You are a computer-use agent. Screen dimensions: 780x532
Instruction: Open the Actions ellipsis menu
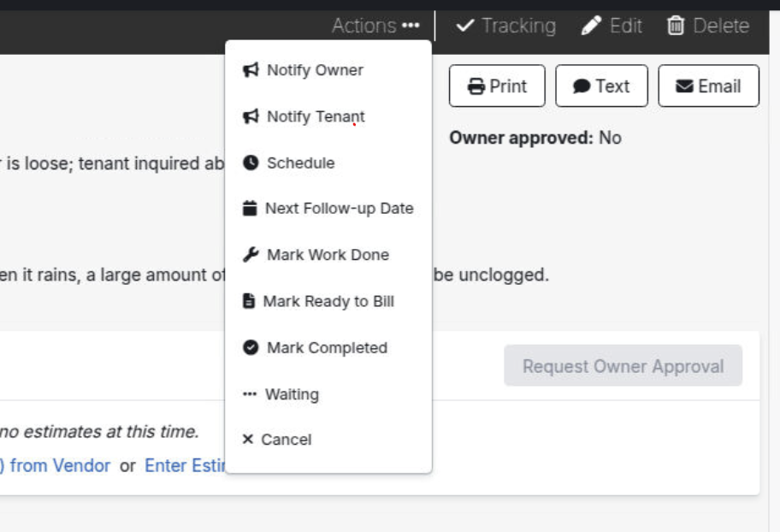pyautogui.click(x=375, y=26)
